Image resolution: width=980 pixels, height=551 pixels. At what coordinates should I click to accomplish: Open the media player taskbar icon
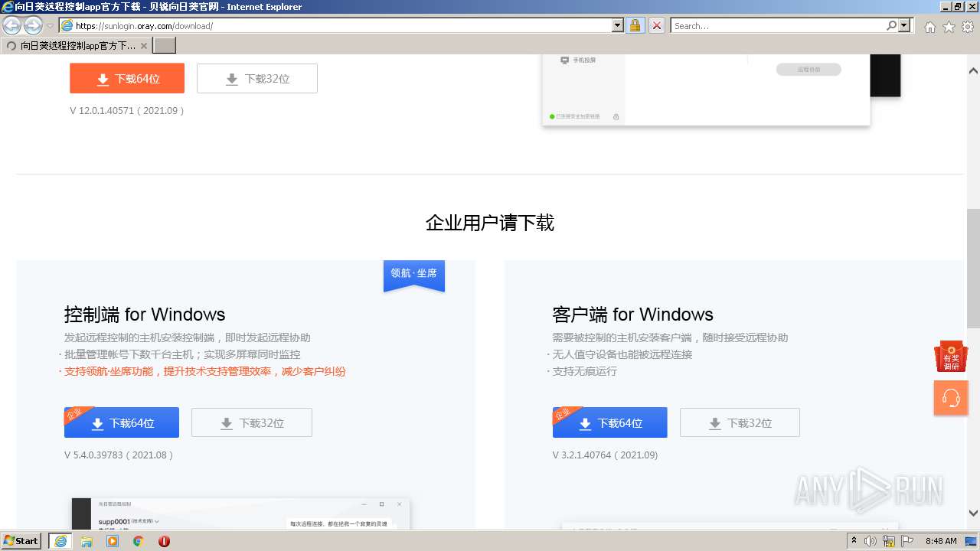113,541
